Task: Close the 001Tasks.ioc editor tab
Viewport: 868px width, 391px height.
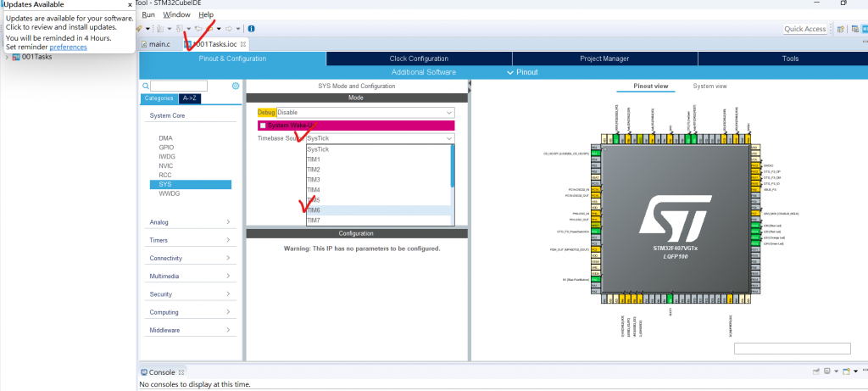Action: pos(242,44)
